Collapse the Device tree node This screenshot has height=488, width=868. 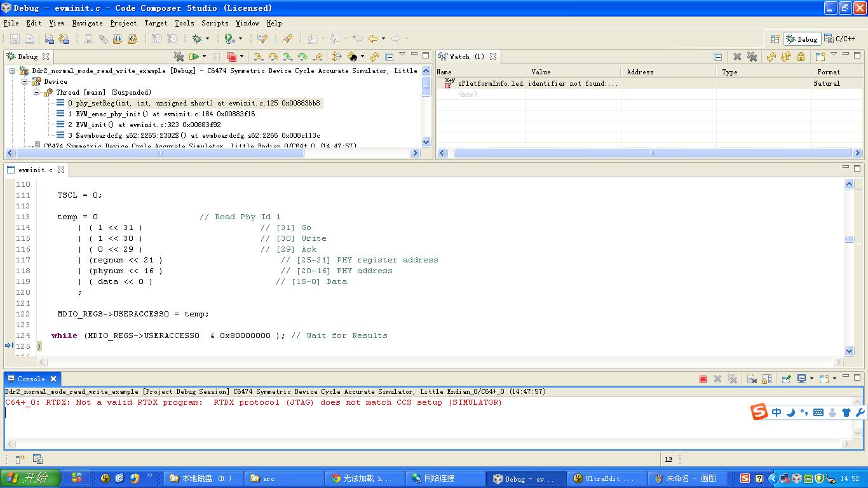24,81
